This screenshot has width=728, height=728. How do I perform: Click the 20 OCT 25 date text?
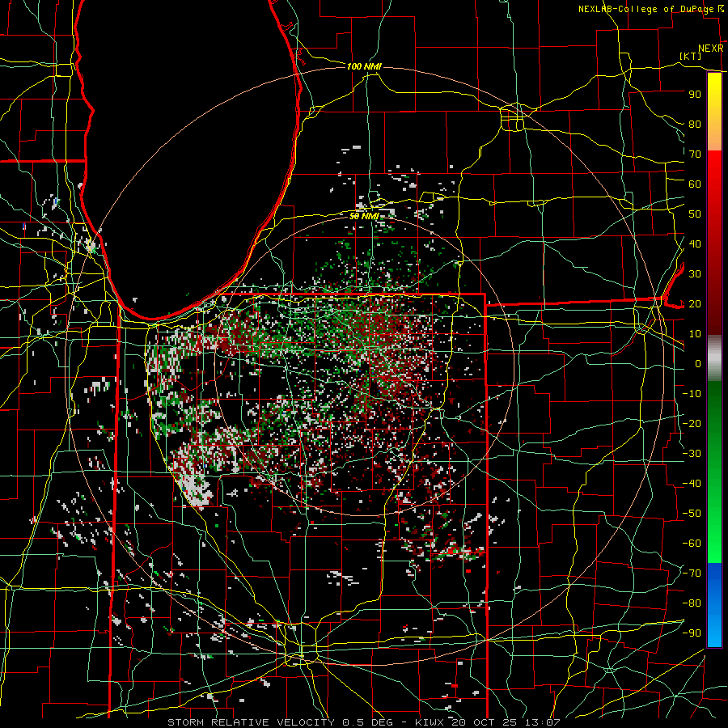(485, 722)
